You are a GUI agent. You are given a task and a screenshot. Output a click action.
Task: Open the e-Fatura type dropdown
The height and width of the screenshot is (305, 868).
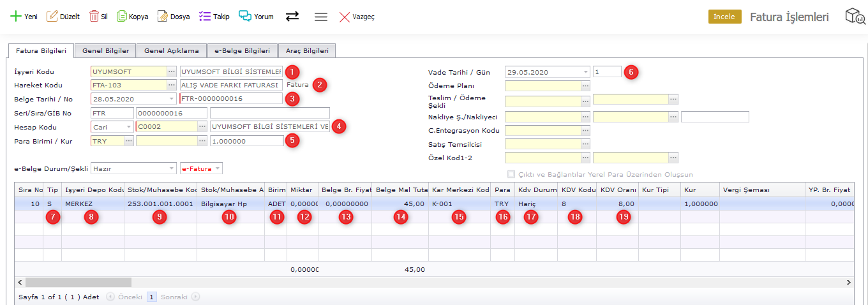point(218,168)
